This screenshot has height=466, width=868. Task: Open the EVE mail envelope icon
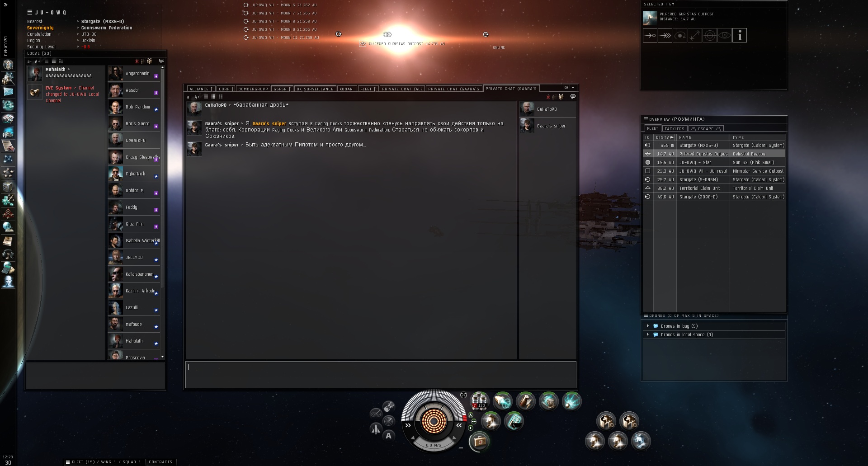point(8,91)
